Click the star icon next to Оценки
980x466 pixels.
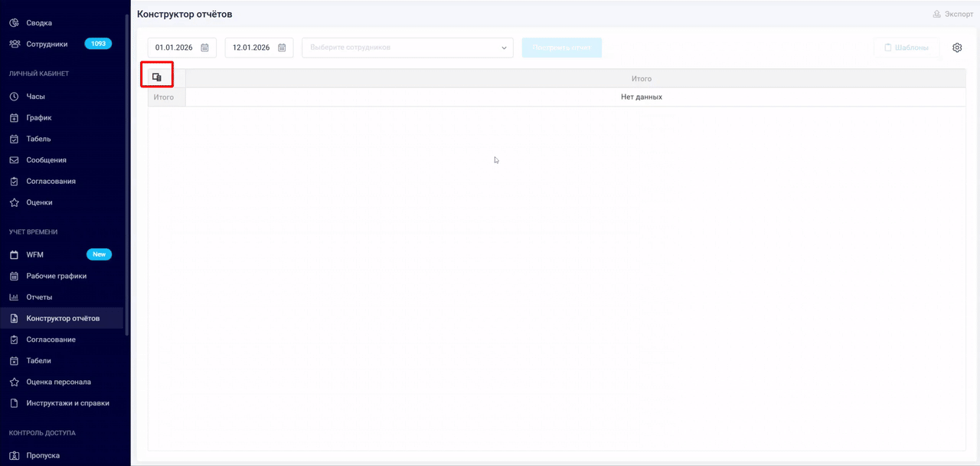point(14,202)
